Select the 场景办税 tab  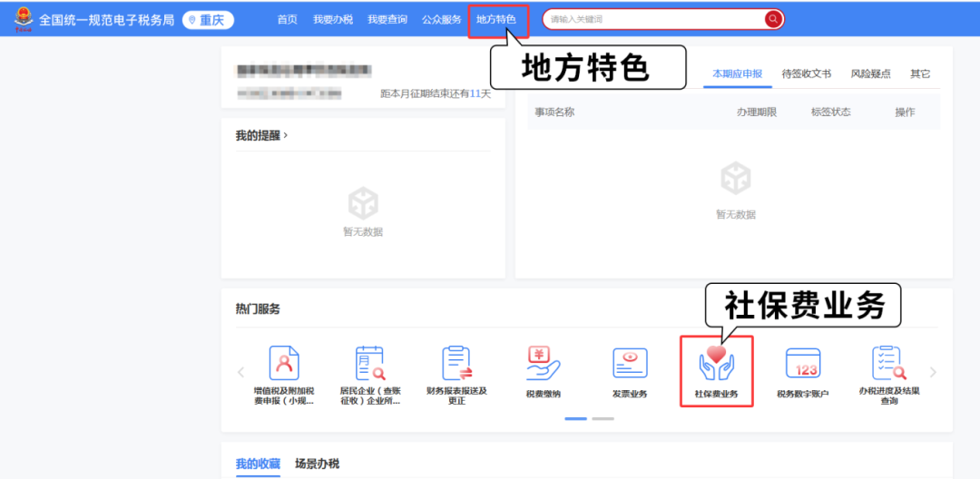(x=317, y=464)
